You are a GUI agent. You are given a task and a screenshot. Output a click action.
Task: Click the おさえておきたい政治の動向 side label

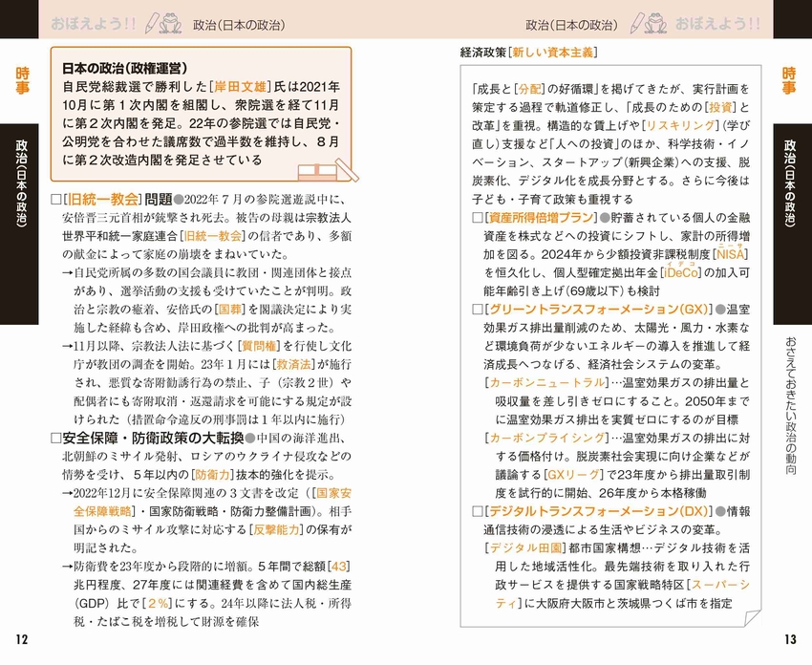tap(790, 406)
